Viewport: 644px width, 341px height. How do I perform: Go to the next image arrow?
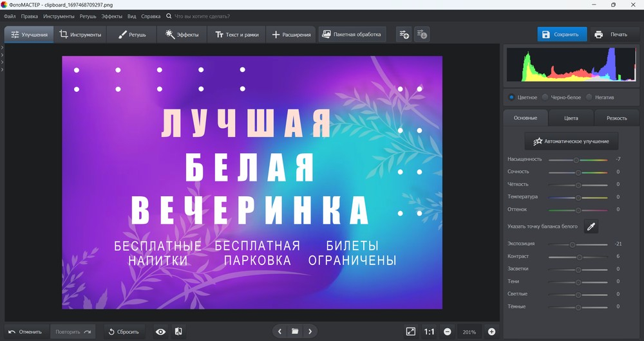310,331
